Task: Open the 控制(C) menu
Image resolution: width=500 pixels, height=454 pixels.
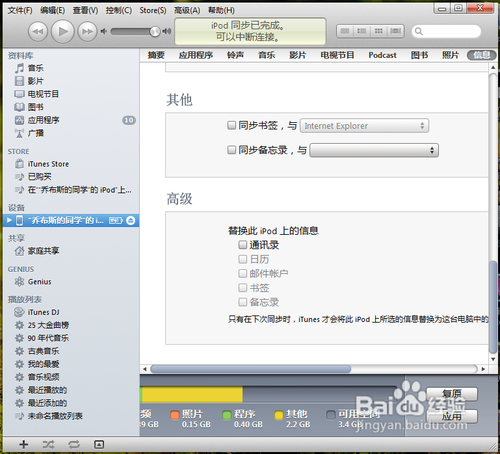Action: 119,10
